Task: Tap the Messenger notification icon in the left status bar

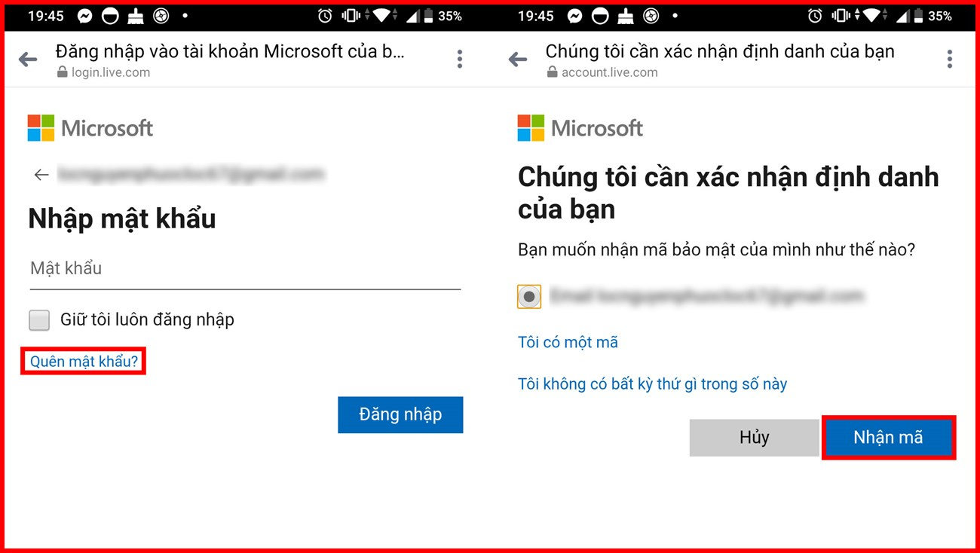Action: 85,16
